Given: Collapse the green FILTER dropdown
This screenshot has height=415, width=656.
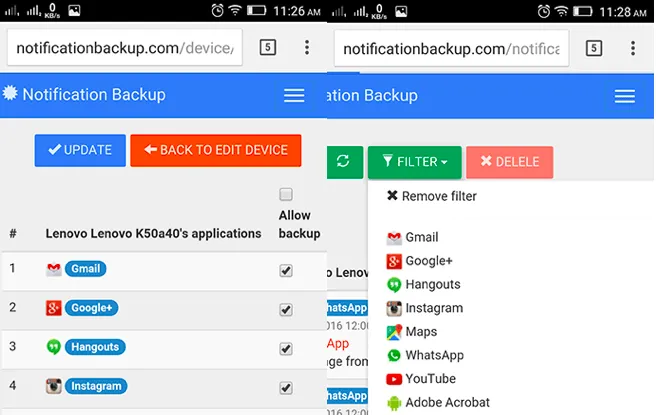Looking at the screenshot, I should (x=415, y=162).
